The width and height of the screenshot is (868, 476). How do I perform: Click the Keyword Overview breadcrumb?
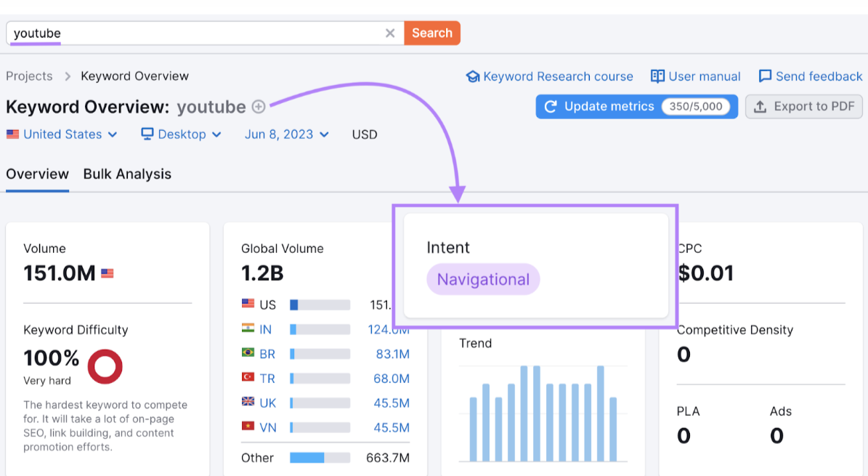[x=134, y=76]
